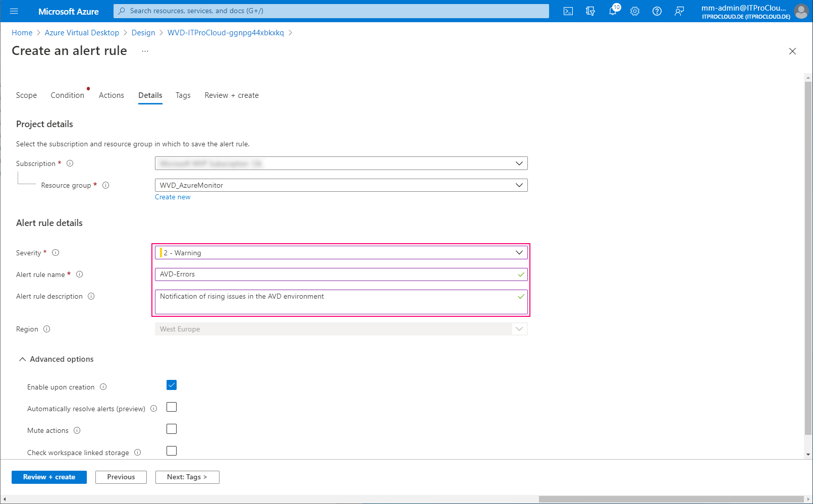Go to Home breadcrumb

[22, 33]
